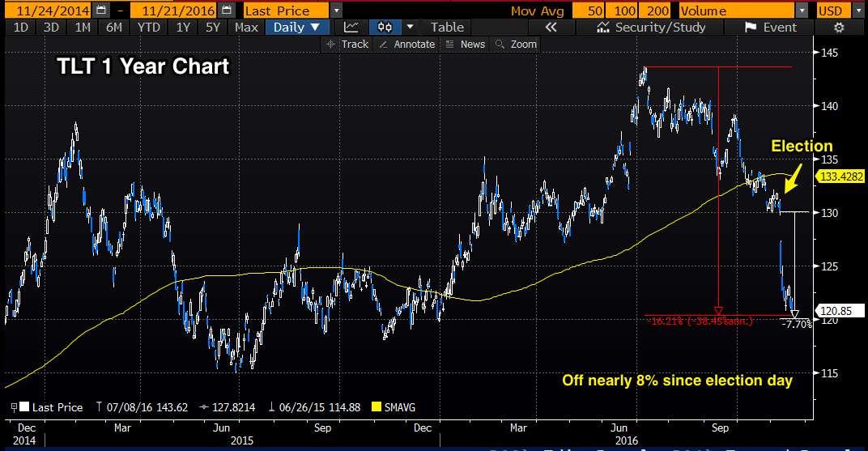Open the end date calendar picker
This screenshot has height=451, width=868.
coord(225,10)
